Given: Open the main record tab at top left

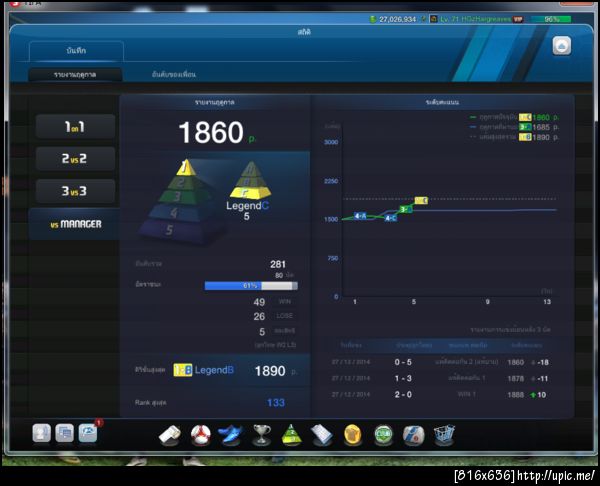Looking at the screenshot, I should click(76, 51).
